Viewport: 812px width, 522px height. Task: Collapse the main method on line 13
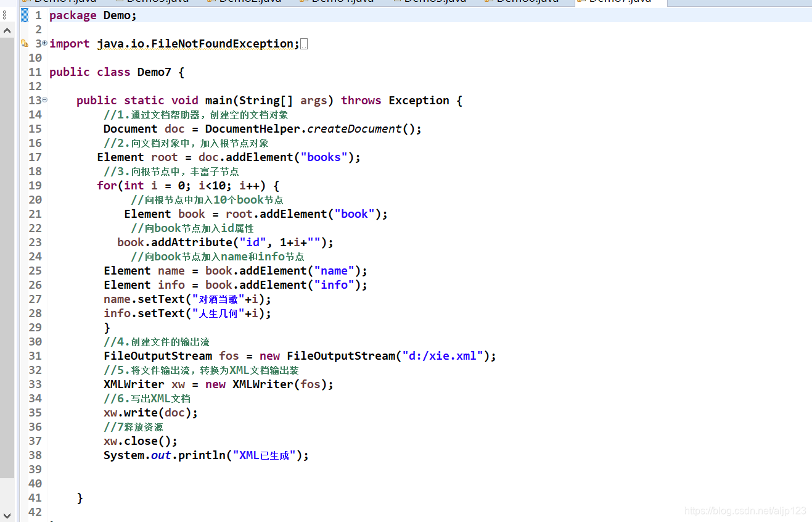(x=45, y=100)
